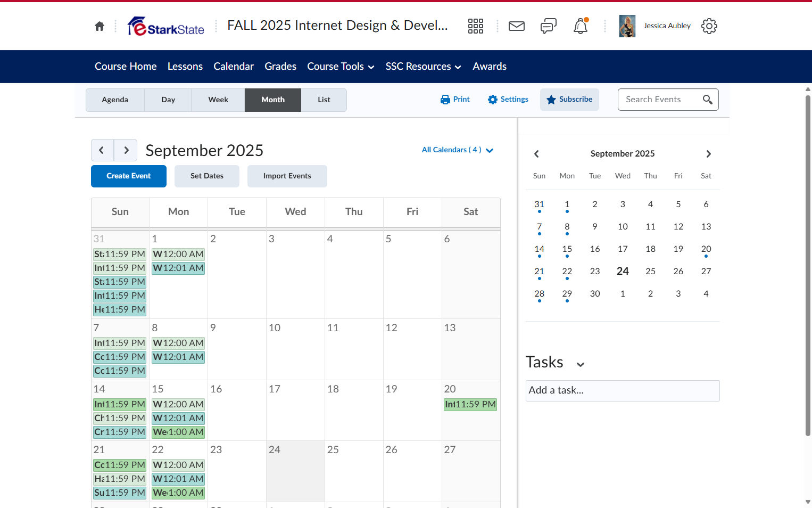Click the search magnifier icon
This screenshot has width=812, height=508.
[708, 100]
